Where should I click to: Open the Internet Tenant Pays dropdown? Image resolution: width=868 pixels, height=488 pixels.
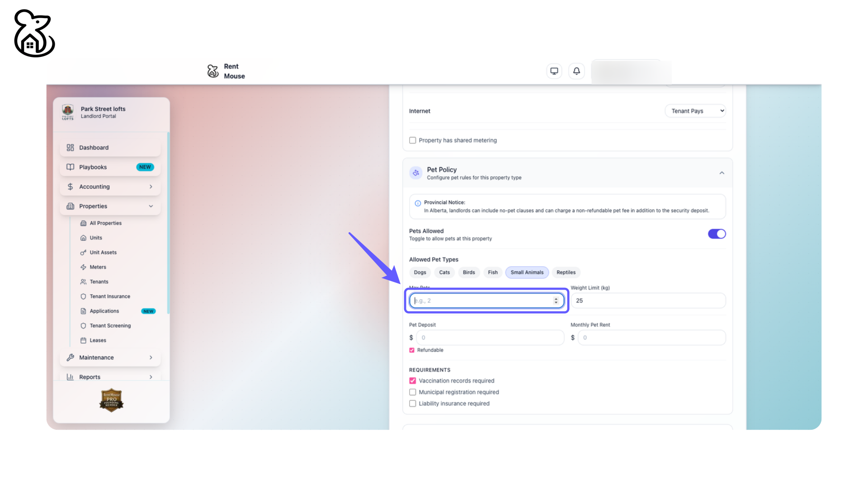coord(695,111)
